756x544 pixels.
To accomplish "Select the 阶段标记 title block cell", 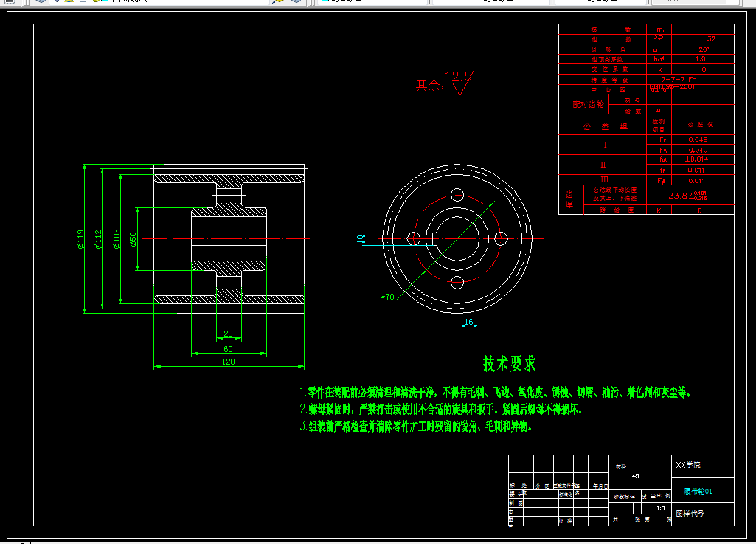I will 625,496.
